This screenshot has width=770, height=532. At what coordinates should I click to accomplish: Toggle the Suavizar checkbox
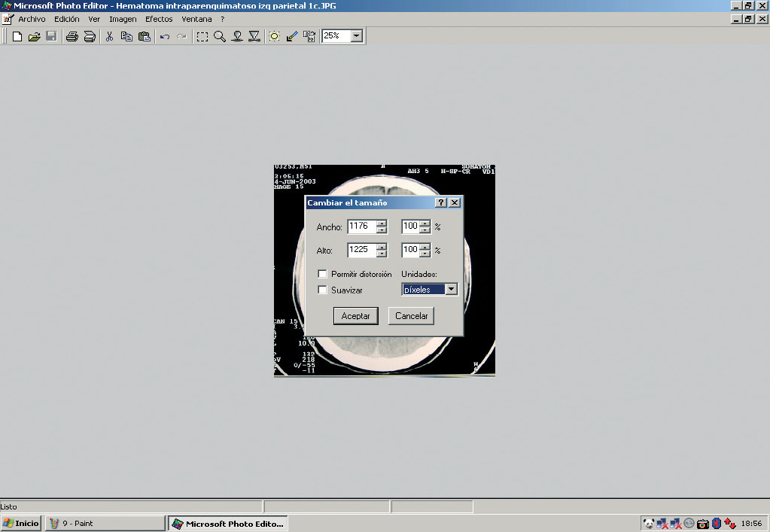pos(322,290)
